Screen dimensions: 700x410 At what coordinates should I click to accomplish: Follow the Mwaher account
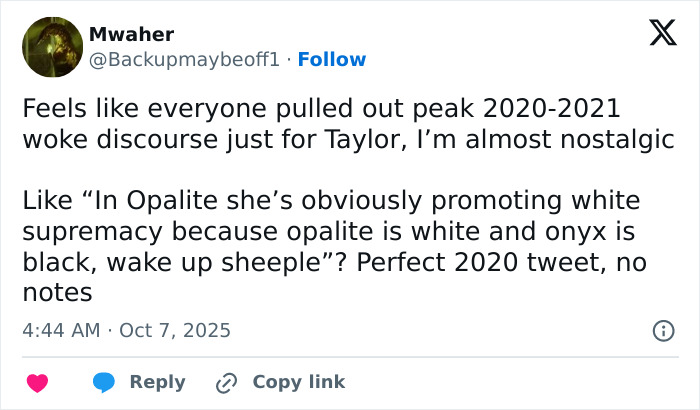332,60
